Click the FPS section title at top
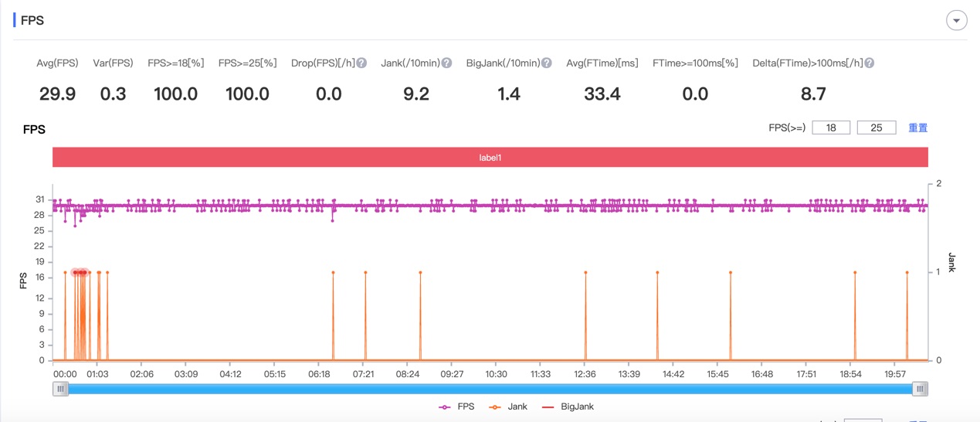The width and height of the screenshot is (980, 422). (32, 21)
